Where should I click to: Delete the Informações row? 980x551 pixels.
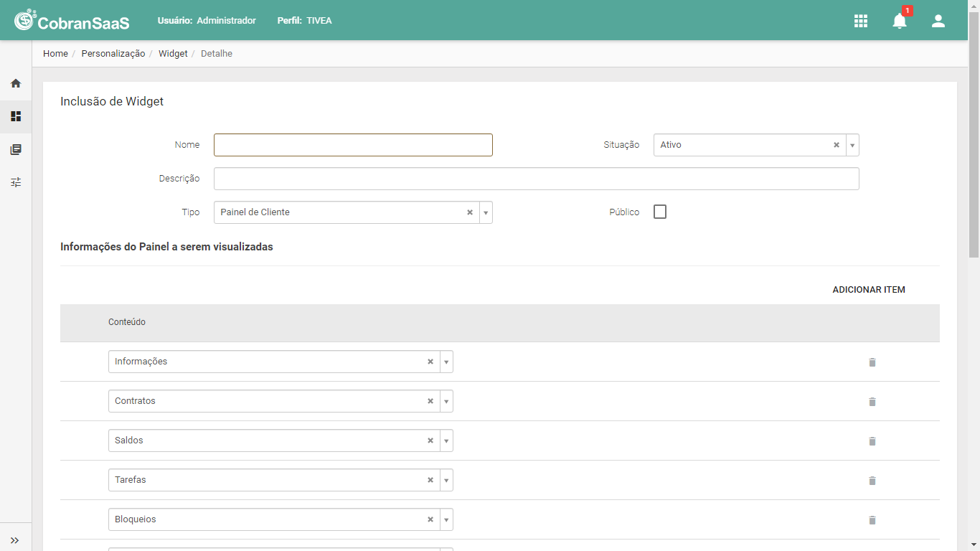(x=872, y=362)
